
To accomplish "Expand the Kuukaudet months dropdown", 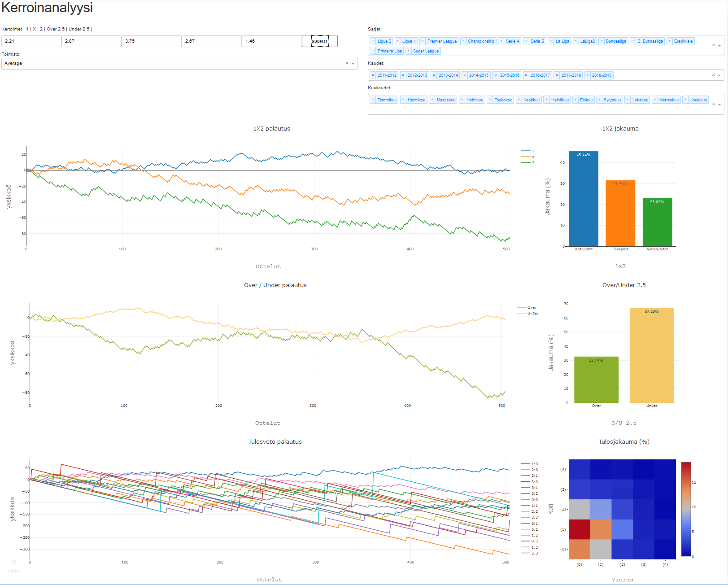I will click(719, 105).
